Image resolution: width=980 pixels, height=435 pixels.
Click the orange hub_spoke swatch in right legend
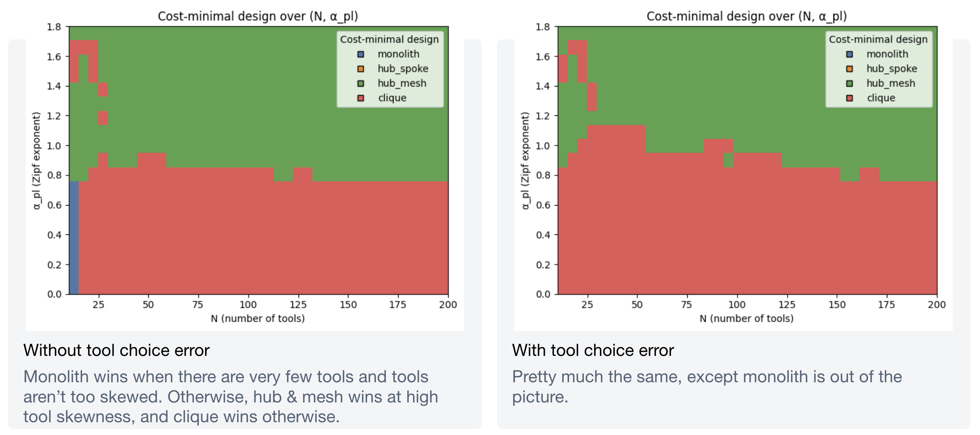click(x=849, y=69)
